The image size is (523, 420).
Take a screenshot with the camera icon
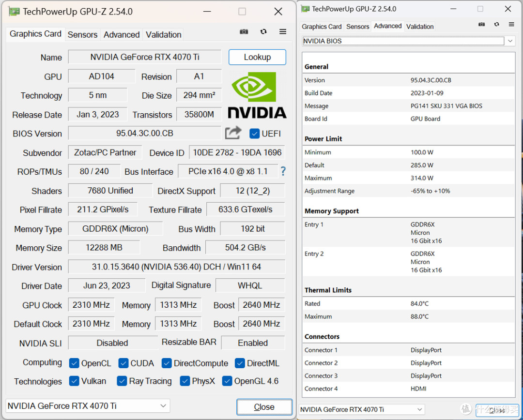[244, 31]
